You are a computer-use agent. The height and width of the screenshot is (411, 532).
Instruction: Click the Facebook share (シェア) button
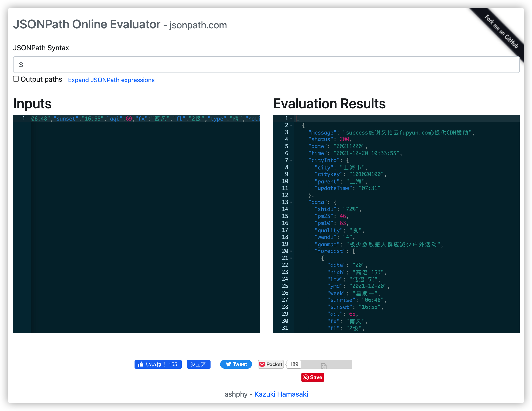198,364
